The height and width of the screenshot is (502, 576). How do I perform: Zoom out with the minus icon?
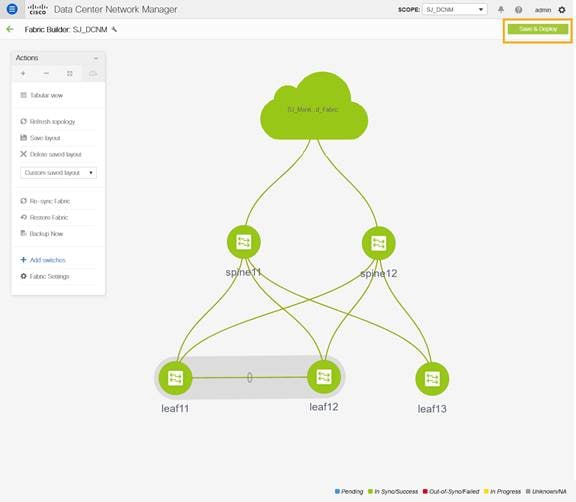click(46, 73)
